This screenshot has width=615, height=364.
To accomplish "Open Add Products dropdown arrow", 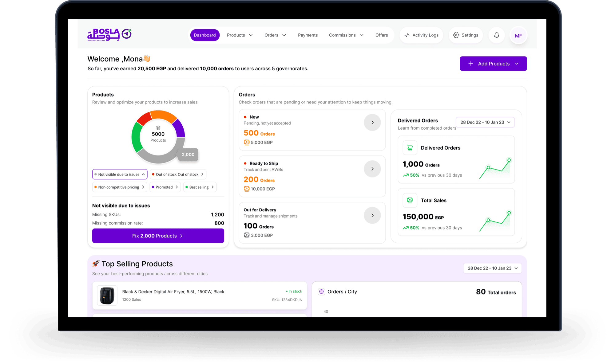I will click(x=517, y=64).
